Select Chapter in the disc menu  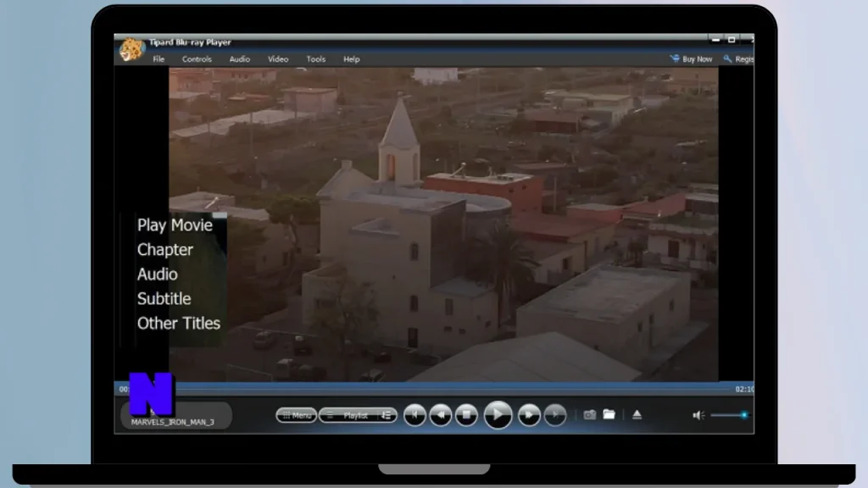pyautogui.click(x=165, y=250)
